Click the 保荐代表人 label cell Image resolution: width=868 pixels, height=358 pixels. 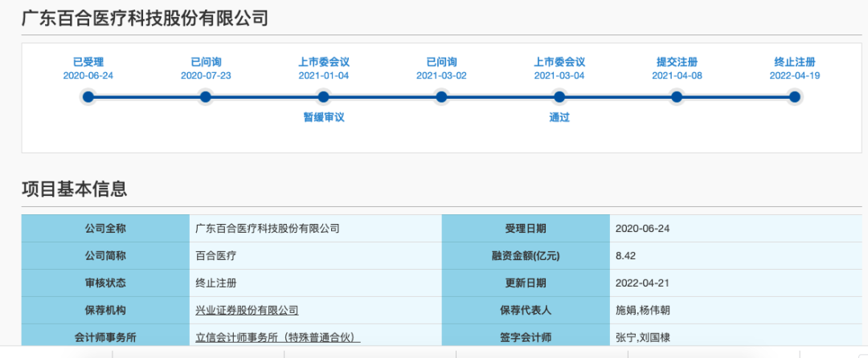526,311
